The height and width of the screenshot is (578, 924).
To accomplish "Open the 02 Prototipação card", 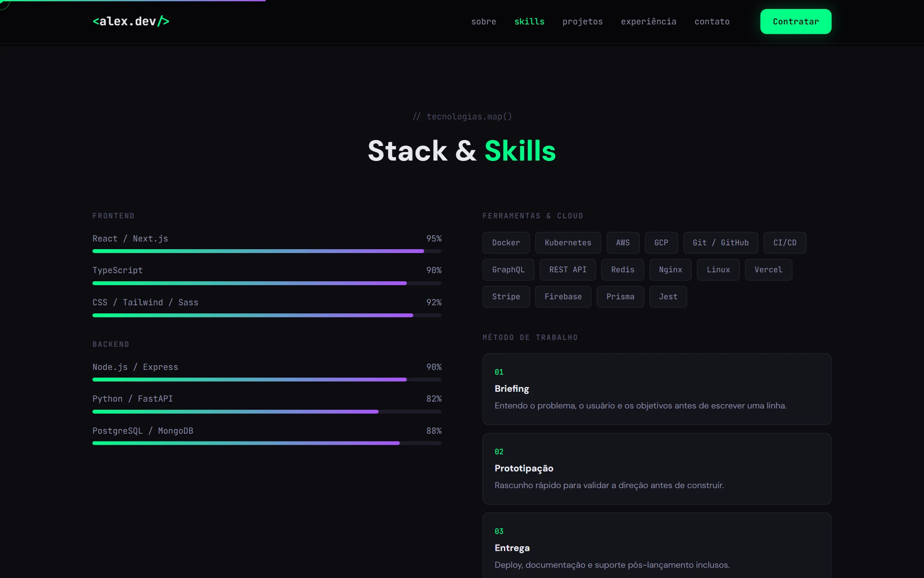I will [x=657, y=469].
